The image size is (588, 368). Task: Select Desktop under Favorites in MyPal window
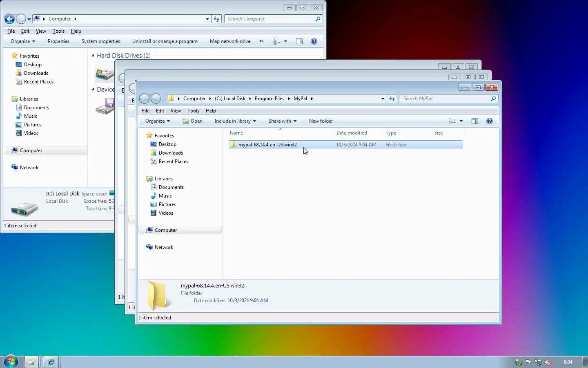(167, 144)
